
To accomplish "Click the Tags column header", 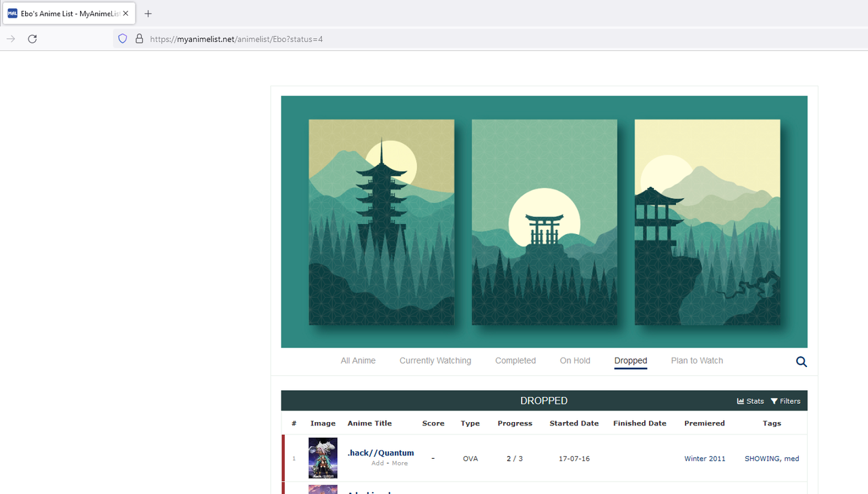I will [x=772, y=423].
